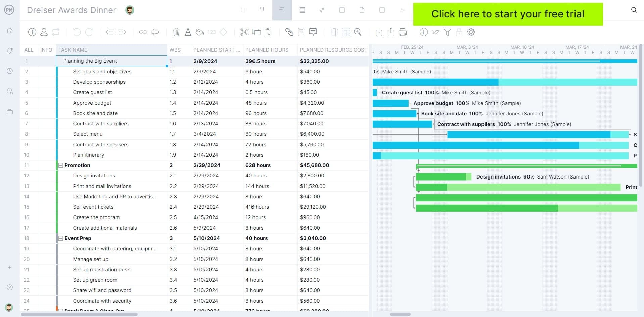Open the files document view tab
644x317 pixels.
pos(362,10)
